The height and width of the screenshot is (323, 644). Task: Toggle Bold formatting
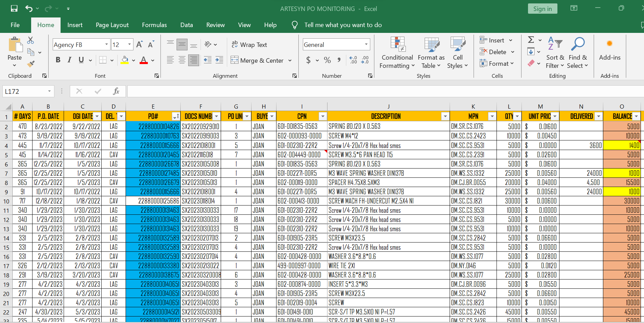coord(58,60)
